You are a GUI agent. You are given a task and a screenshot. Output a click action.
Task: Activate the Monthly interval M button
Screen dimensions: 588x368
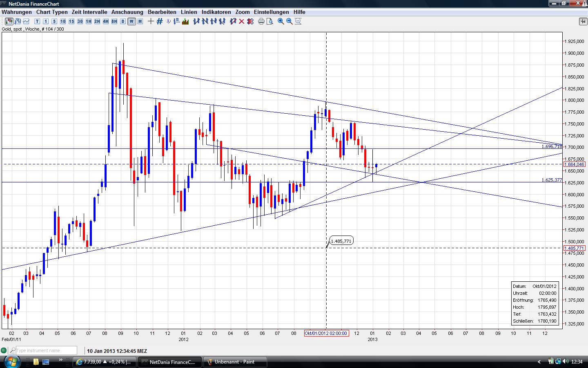140,21
